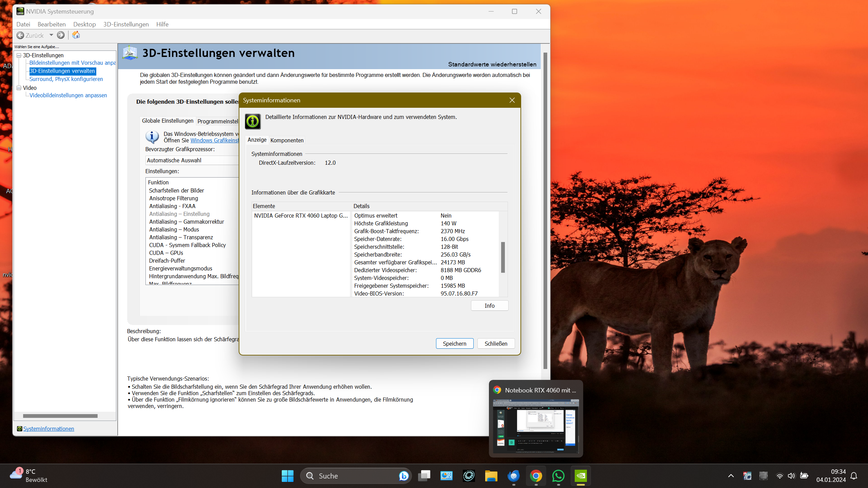This screenshot has width=868, height=488.
Task: Select Scharfstellen der Bilder setting
Action: coord(176,190)
